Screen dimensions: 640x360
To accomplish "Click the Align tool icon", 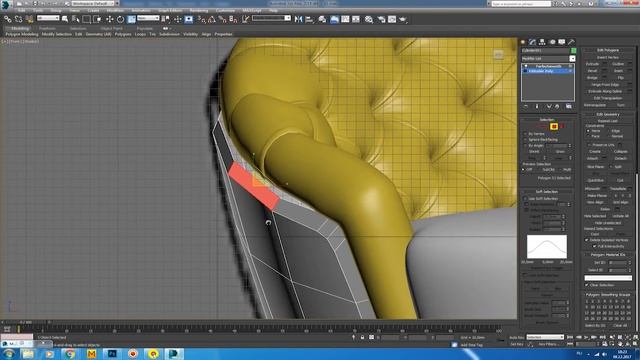I will [x=309, y=19].
